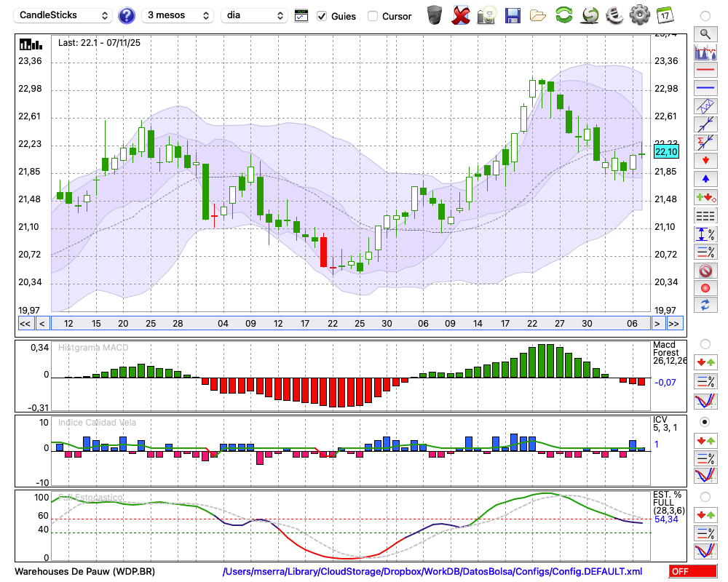Click the red OFF button
728x582 pixels.
(x=692, y=572)
